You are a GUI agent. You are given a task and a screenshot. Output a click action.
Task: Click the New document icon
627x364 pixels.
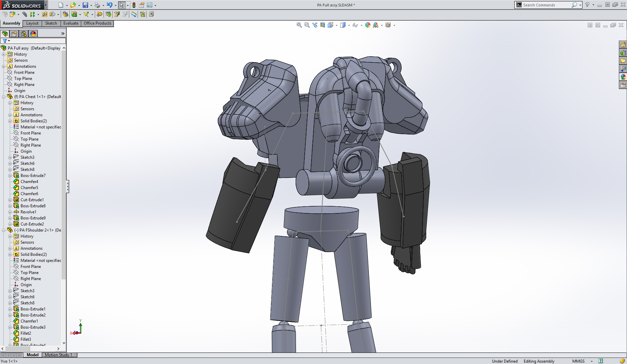pyautogui.click(x=61, y=5)
